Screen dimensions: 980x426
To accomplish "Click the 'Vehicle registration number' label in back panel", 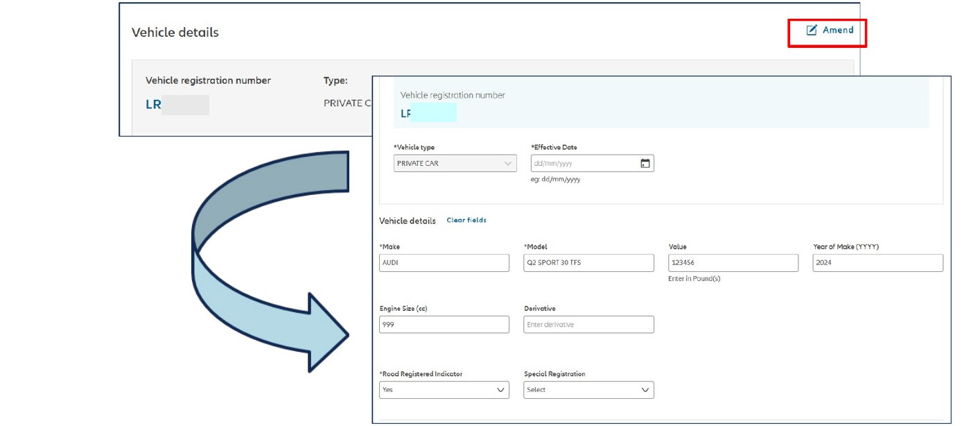I will click(208, 80).
